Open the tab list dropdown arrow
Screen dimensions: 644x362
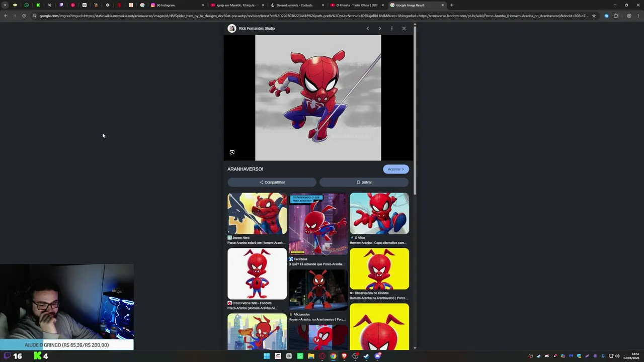[x=5, y=5]
